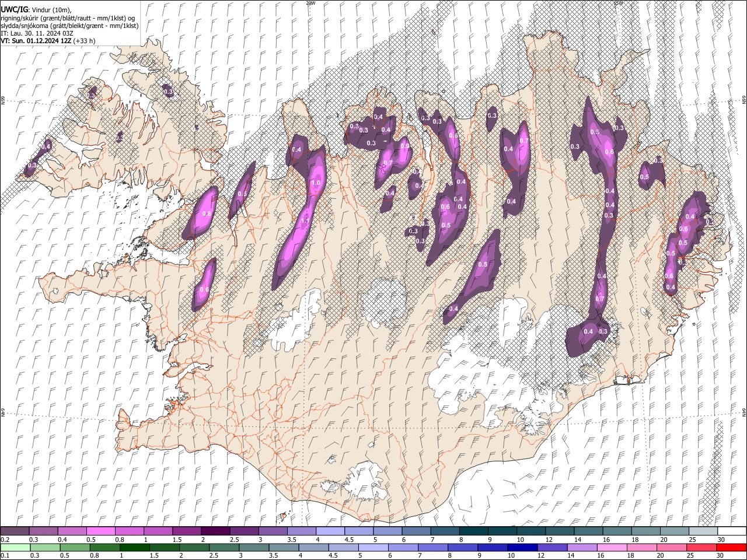Pick the snow-row swatch between 0.8 and 1
The height and width of the screenshot is (560, 747).
[129, 531]
